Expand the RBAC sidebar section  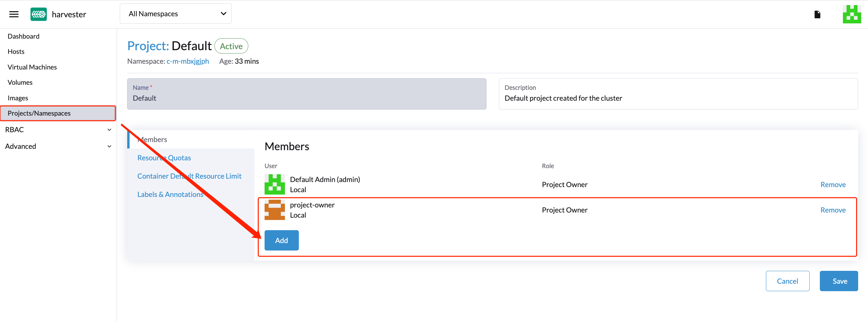(x=58, y=130)
